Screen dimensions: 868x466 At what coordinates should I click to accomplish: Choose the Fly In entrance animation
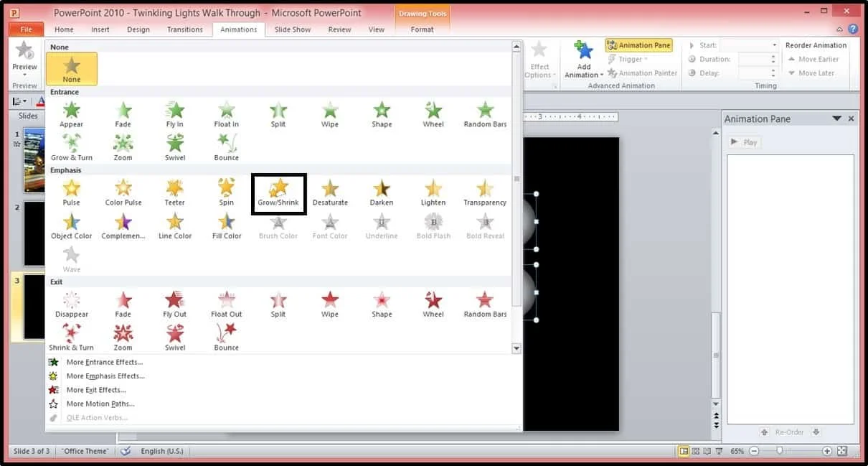[x=175, y=115]
